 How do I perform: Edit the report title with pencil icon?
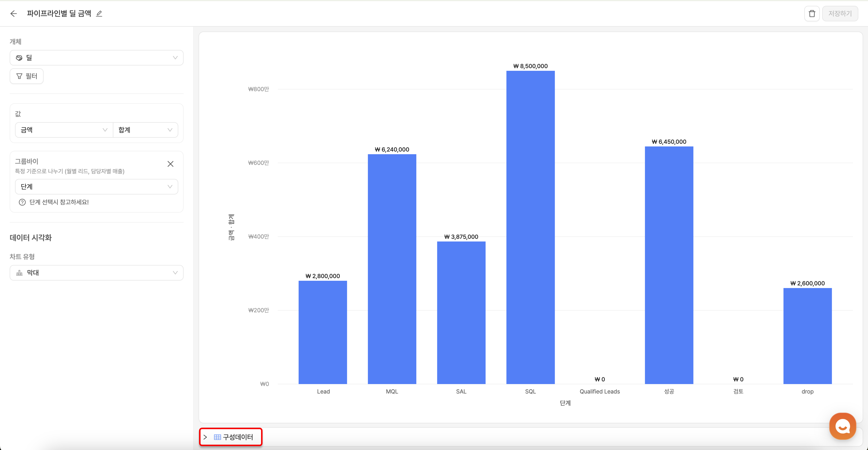[x=99, y=13]
